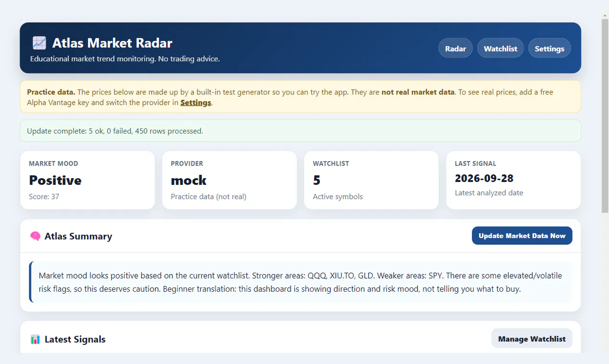This screenshot has height=364, width=609.
Task: Click the bold 'not real market data' text
Action: pyautogui.click(x=418, y=92)
